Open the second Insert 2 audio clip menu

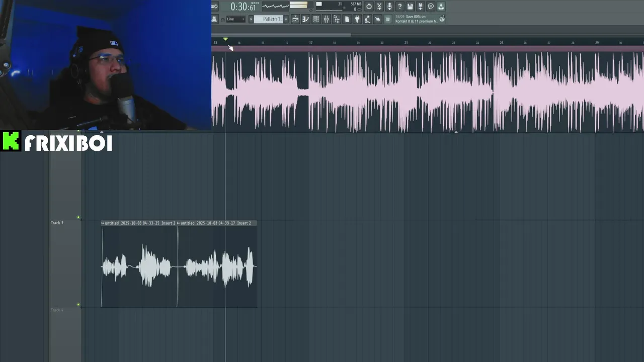click(178, 223)
